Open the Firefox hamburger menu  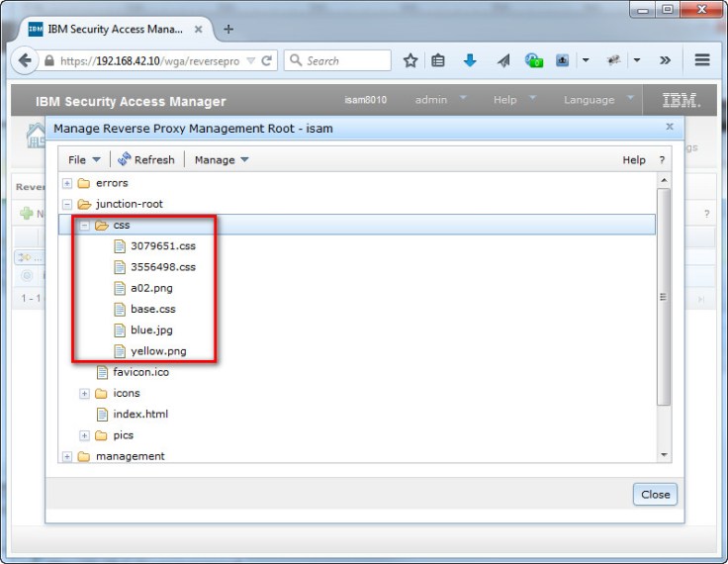point(702,60)
